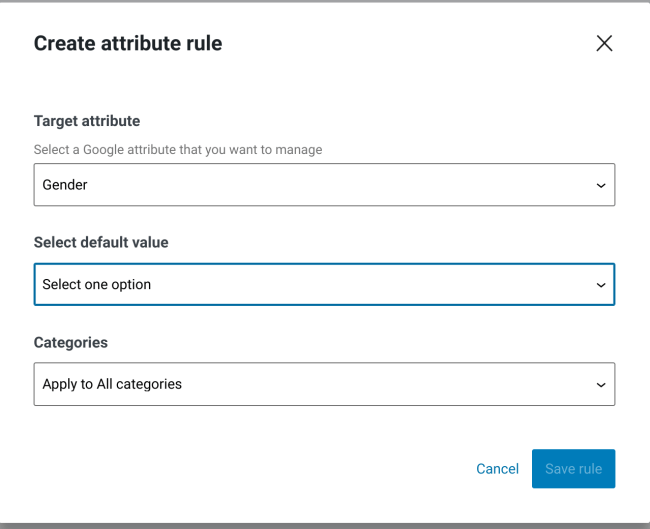Click the chevron next to Apply to All categories
Viewport: 650px width, 529px height.
[x=600, y=385]
